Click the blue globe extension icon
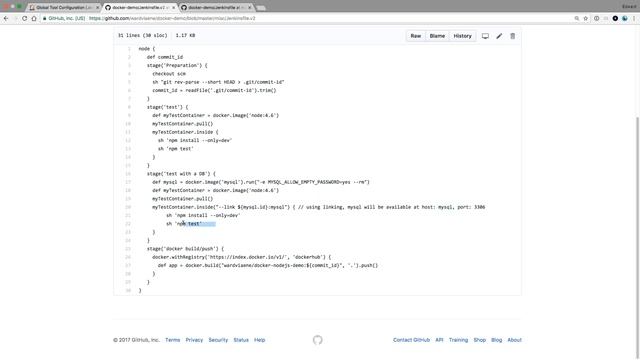640x360 pixels. pos(624,18)
